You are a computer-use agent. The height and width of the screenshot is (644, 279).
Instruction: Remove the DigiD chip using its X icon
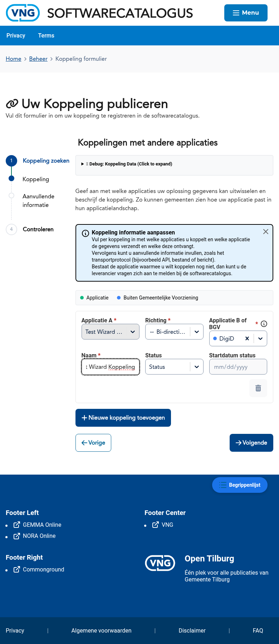point(247,338)
